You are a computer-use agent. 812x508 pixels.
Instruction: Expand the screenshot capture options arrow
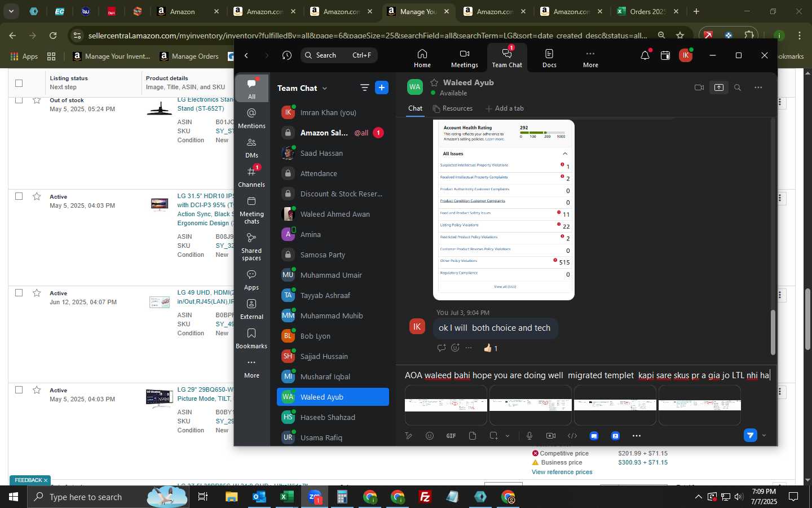(507, 436)
